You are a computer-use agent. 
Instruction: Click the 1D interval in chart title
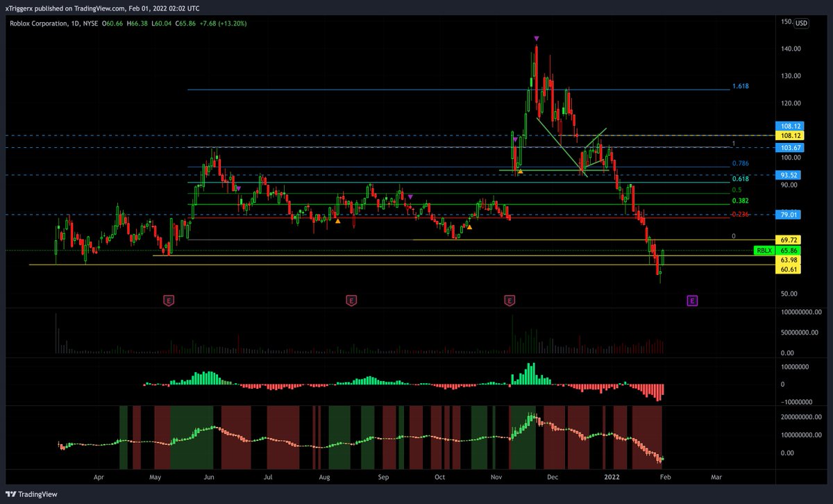coord(74,24)
